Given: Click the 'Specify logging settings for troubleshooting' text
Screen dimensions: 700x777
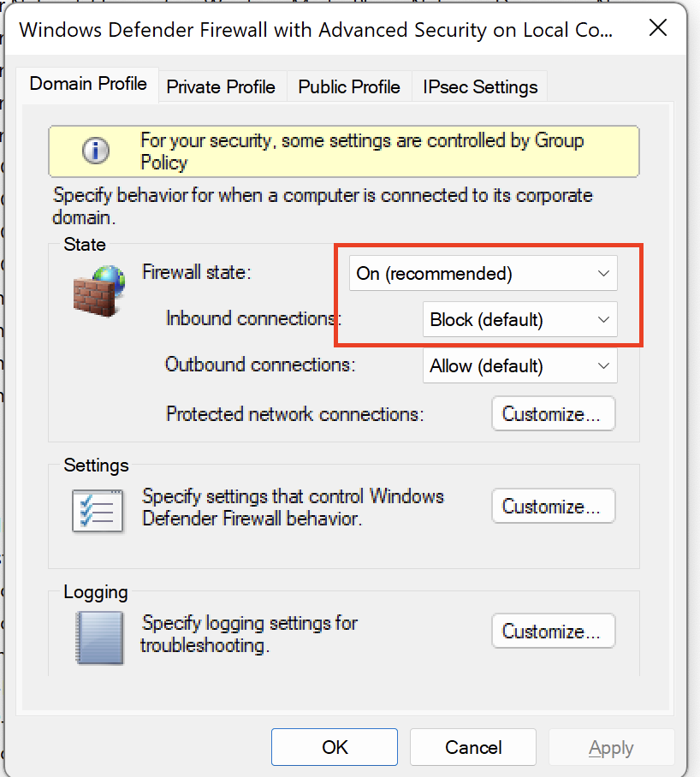Looking at the screenshot, I should [249, 634].
